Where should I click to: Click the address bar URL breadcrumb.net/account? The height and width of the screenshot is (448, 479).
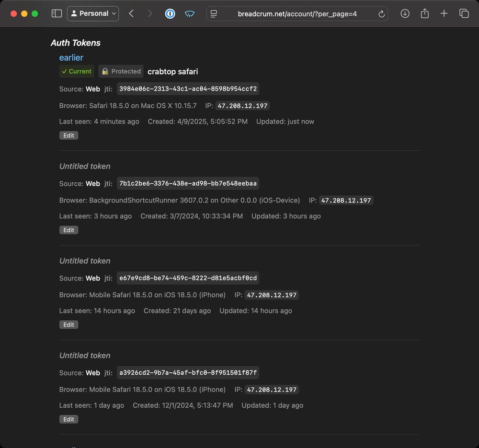297,14
